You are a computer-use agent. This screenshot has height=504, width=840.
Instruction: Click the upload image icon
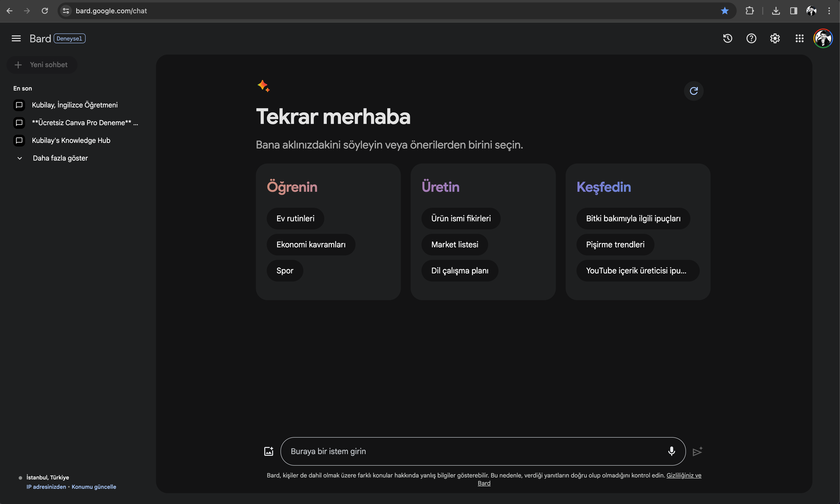click(269, 451)
